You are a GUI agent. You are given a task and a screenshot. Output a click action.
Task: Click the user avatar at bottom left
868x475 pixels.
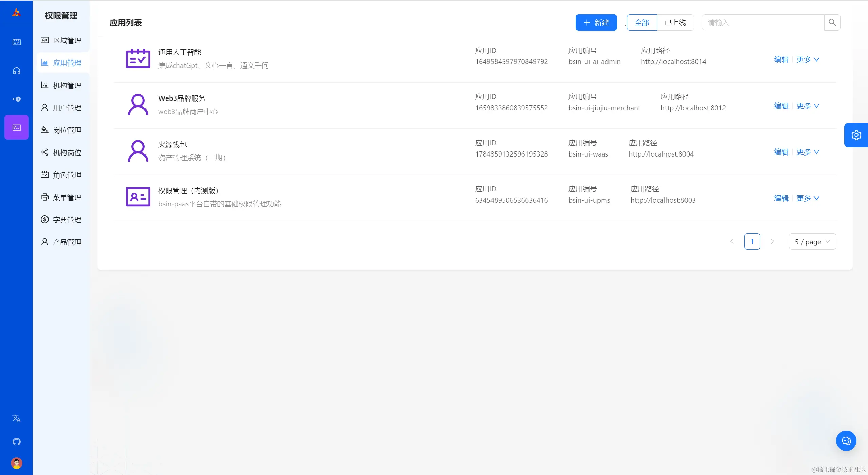click(16, 463)
